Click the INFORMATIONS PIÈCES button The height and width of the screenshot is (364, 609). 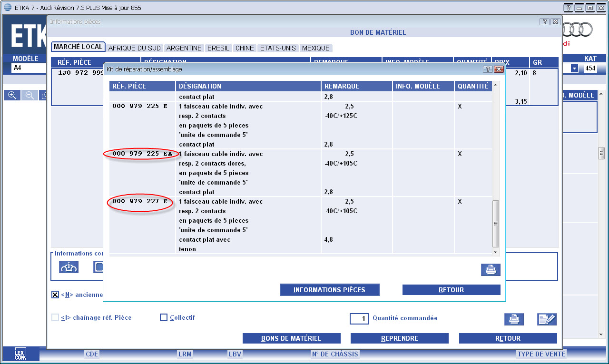pos(329,290)
